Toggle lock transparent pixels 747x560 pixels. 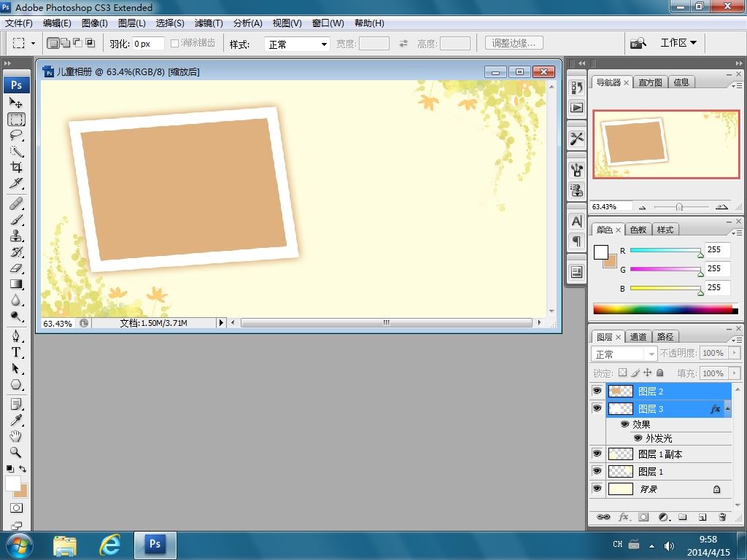pyautogui.click(x=623, y=373)
